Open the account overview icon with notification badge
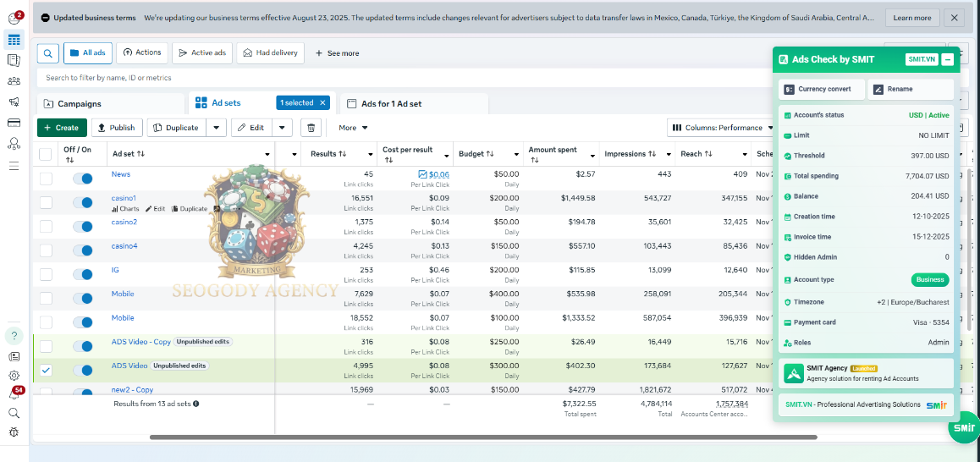 [14, 18]
